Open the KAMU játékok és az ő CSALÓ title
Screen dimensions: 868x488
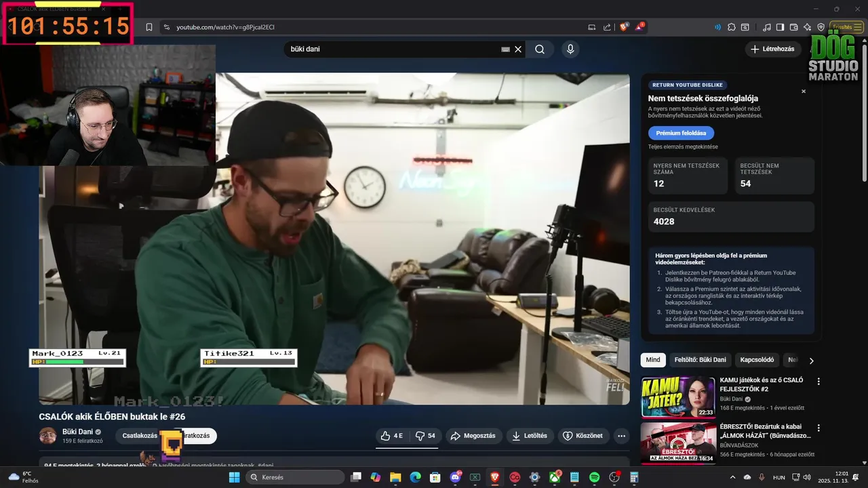click(x=762, y=384)
